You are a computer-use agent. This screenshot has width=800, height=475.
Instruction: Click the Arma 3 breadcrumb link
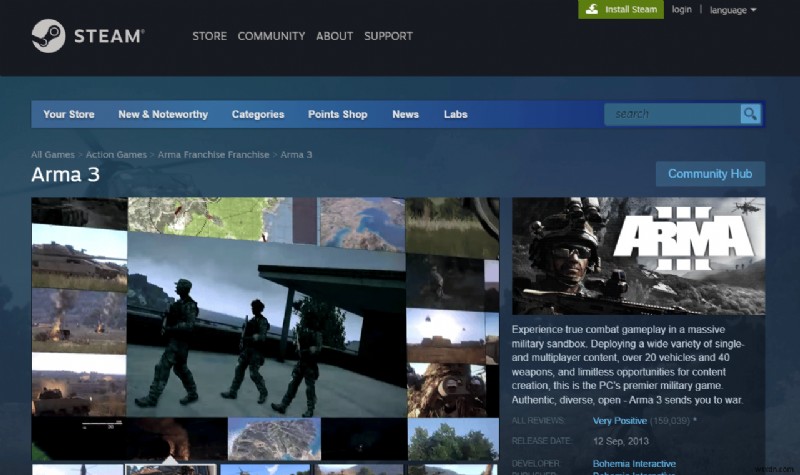pyautogui.click(x=296, y=155)
